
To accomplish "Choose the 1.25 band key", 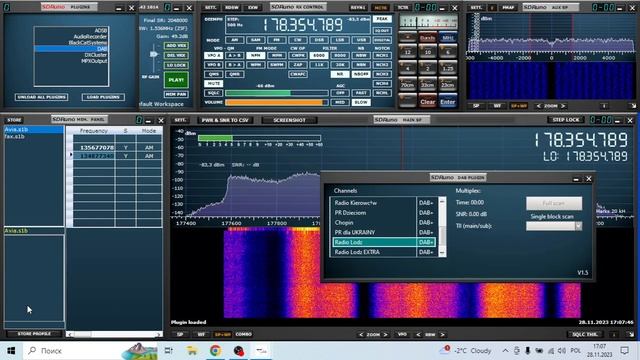I will pyautogui.click(x=448, y=69).
